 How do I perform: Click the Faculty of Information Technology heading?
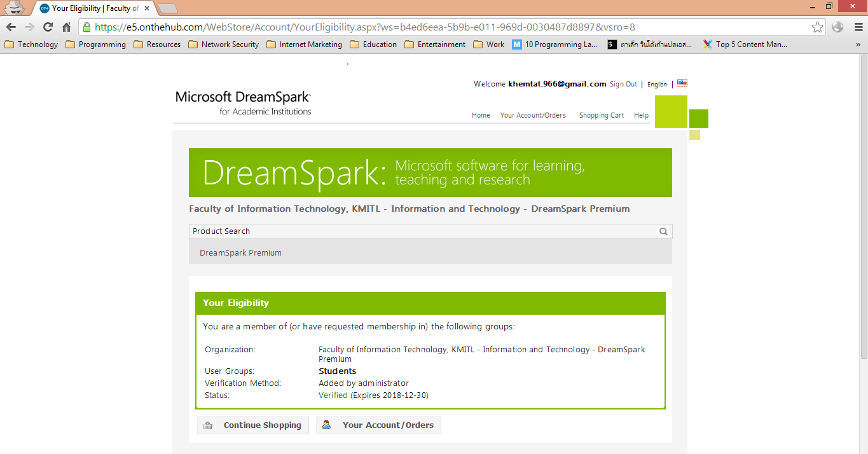(x=410, y=209)
